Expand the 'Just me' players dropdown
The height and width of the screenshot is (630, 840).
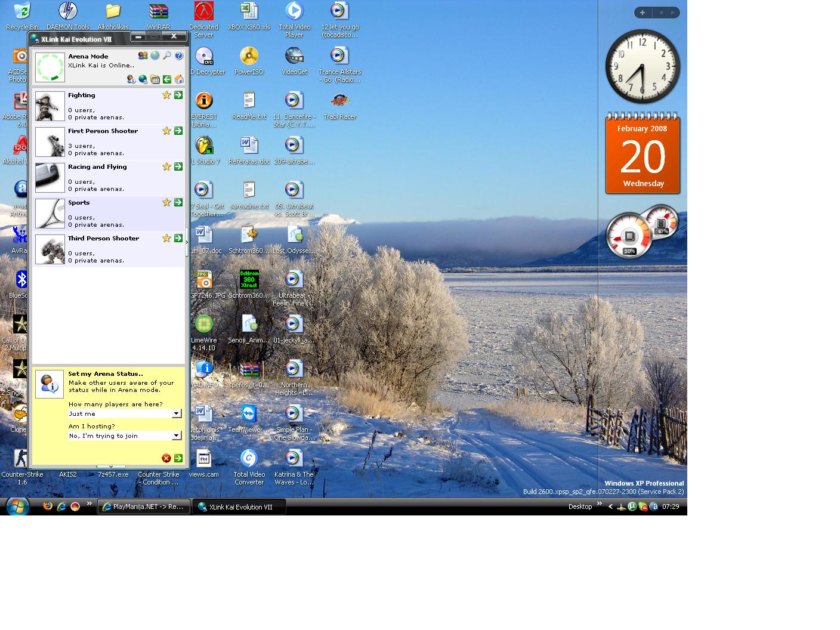coord(177,413)
